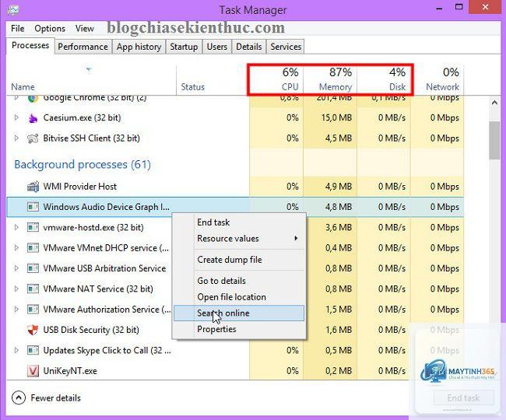This screenshot has width=506, height=420.
Task: Choose End task from context menu
Action: (240, 222)
